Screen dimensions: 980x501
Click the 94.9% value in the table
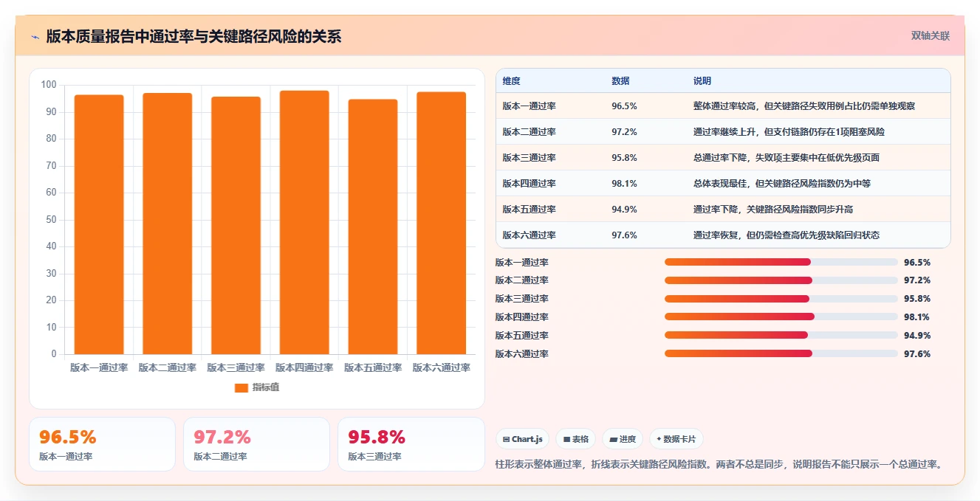(x=624, y=210)
